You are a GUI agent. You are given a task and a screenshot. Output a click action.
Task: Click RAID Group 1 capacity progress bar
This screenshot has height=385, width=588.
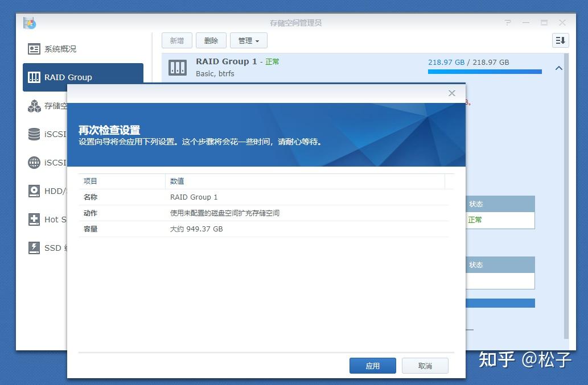click(x=484, y=72)
